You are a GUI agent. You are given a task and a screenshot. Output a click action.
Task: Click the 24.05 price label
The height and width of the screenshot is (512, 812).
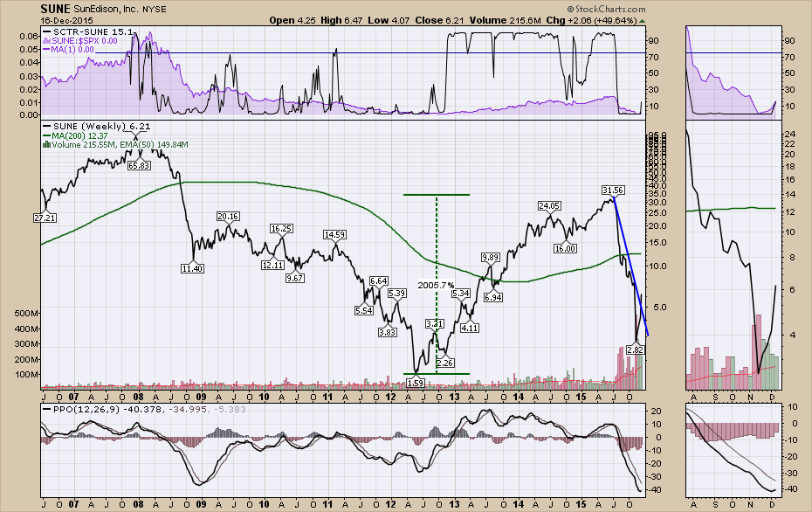coord(549,205)
